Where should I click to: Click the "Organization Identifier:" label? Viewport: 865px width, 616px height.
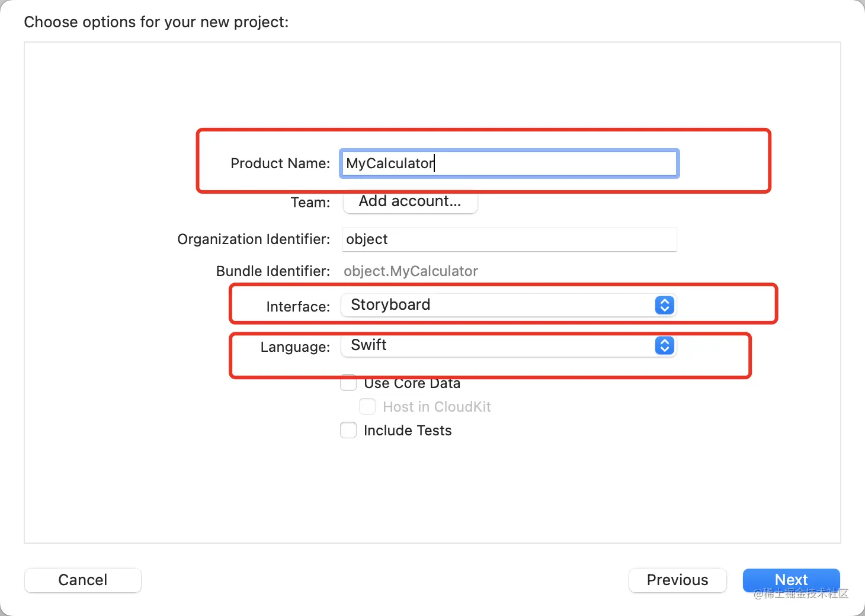(x=254, y=239)
